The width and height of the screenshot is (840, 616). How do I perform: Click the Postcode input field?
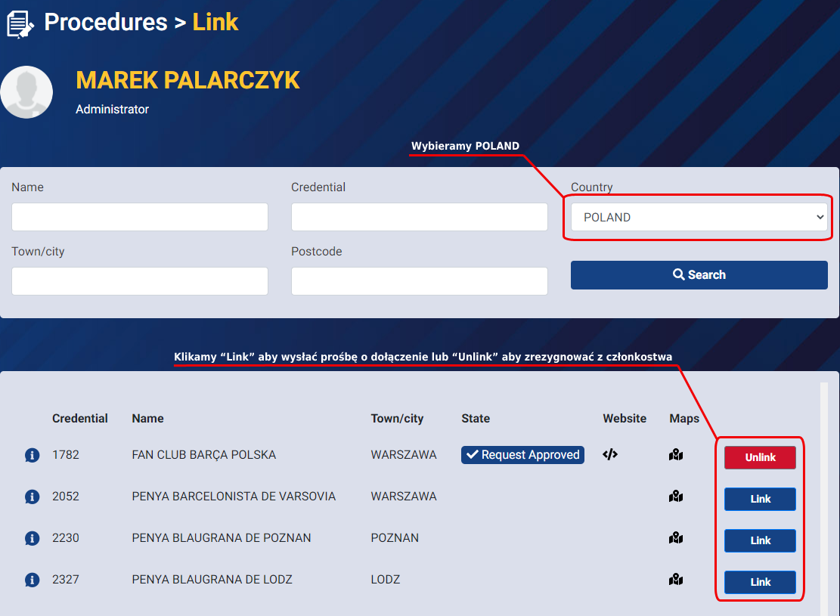420,281
